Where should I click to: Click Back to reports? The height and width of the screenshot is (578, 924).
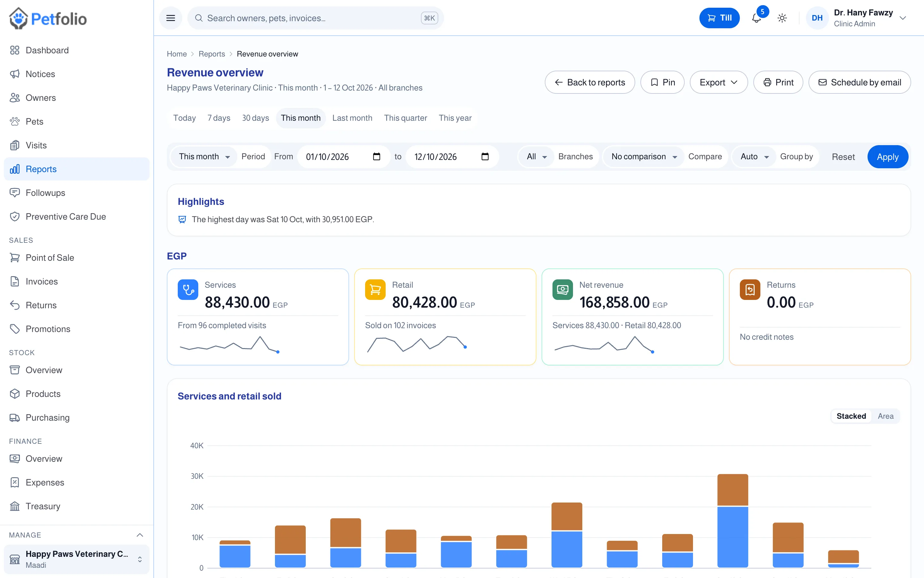pyautogui.click(x=589, y=82)
